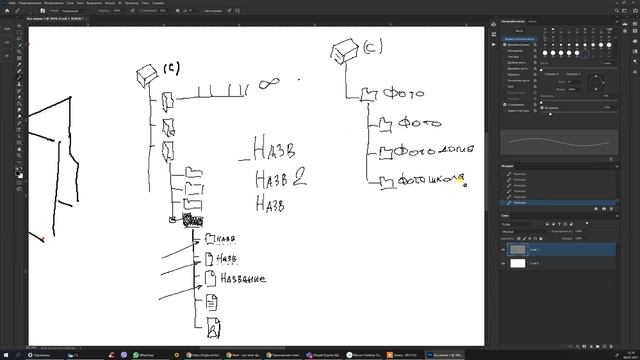Viewport: 640px width, 360px height.
Task: Create new group folder icon at Layers bottom
Action: (x=598, y=347)
